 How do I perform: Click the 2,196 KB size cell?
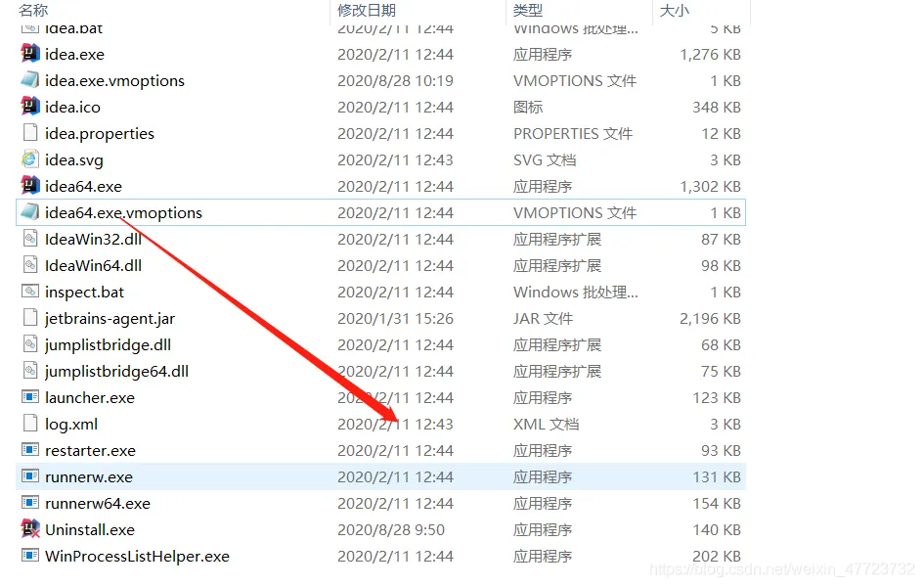710,319
